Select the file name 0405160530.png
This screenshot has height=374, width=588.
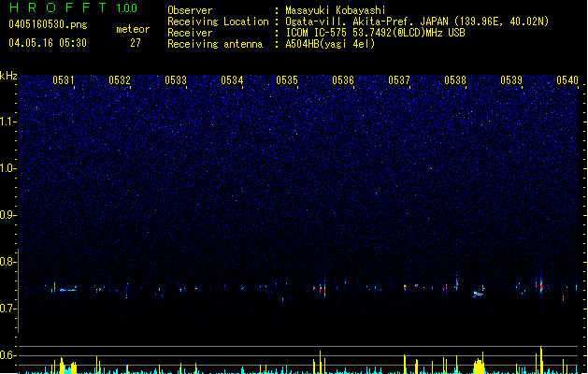click(48, 24)
